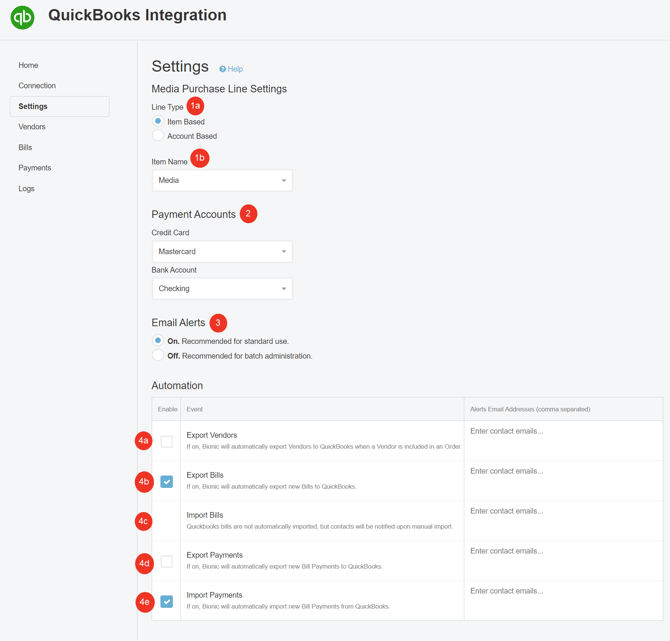
Task: Click Export Vendors contact emails field
Action: pyautogui.click(x=563, y=441)
